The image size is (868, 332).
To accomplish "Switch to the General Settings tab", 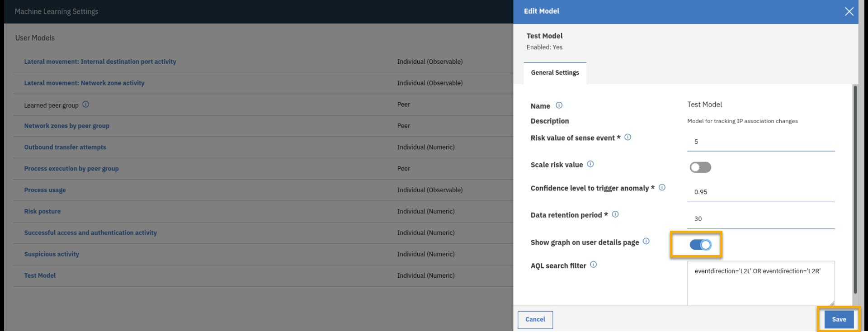I will tap(555, 73).
